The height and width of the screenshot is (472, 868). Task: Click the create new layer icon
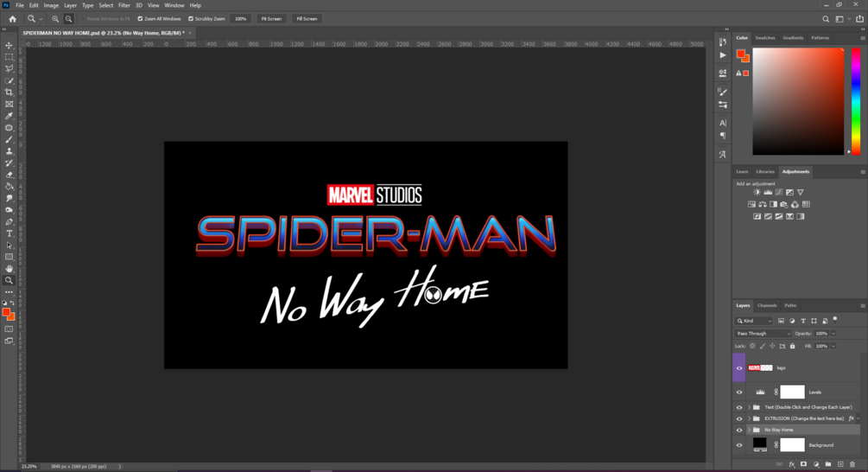click(x=840, y=464)
